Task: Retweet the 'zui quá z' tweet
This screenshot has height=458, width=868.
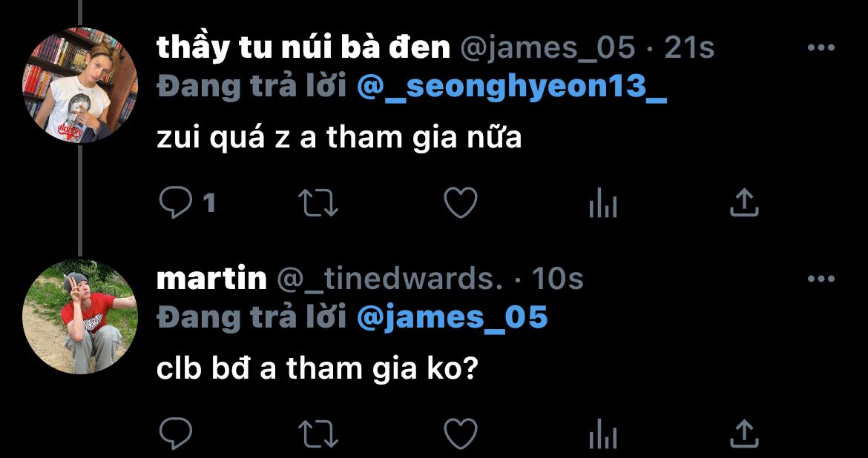Action: (x=318, y=202)
